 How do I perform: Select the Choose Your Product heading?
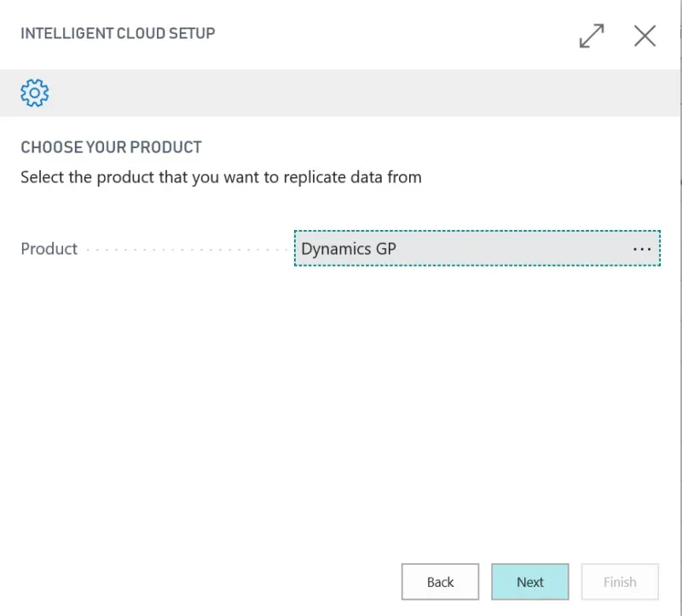[111, 147]
